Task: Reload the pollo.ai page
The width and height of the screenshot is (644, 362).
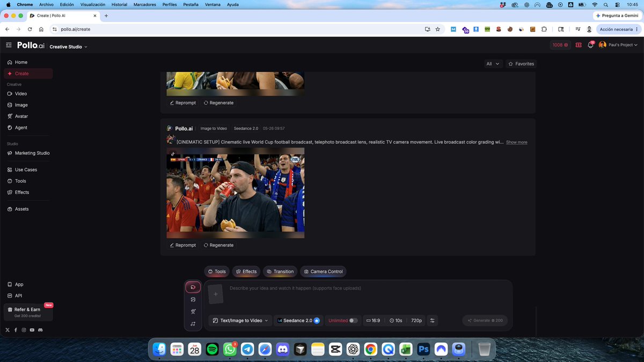Action: pyautogui.click(x=30, y=29)
